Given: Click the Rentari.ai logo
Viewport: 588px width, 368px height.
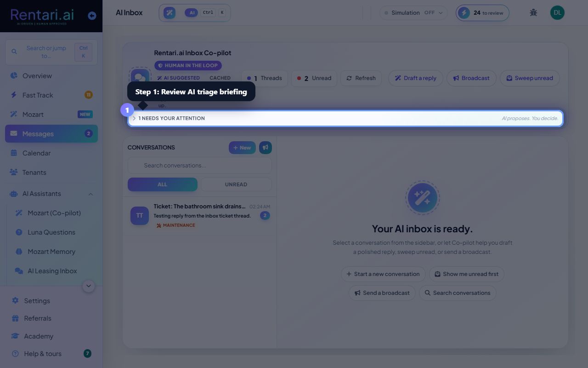Looking at the screenshot, I should click(x=42, y=16).
